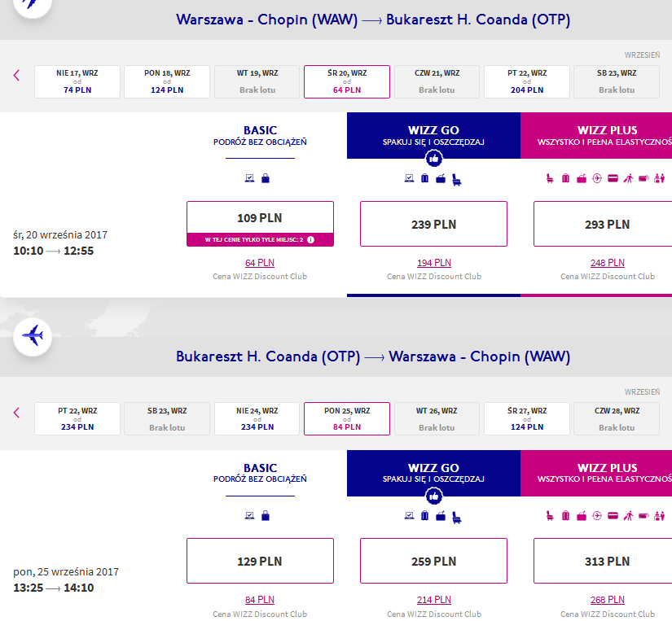Show earlier outbound dates with left chevron
This screenshot has height=621, width=672.
pyautogui.click(x=17, y=76)
